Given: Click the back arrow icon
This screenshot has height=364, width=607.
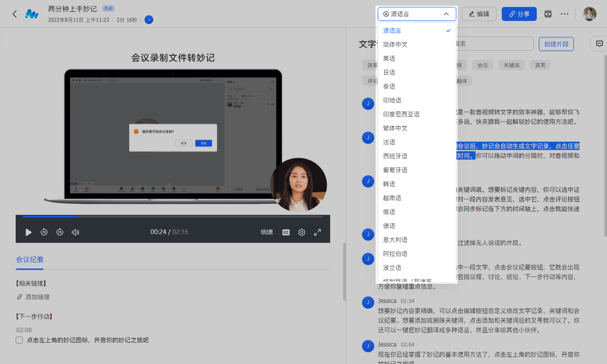Looking at the screenshot, I should (15, 14).
